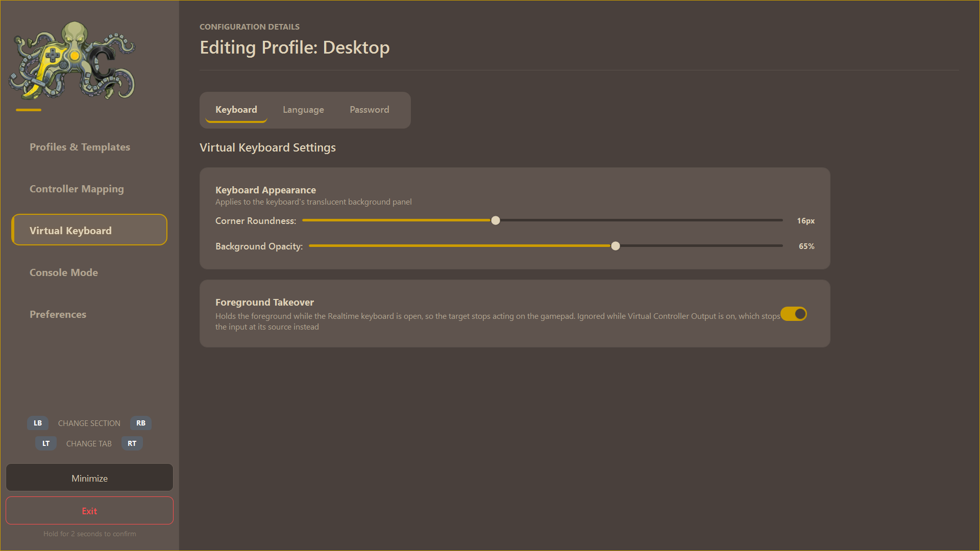Click the Keyboard Appearance title
Viewport: 980px width, 551px height.
coord(265,190)
